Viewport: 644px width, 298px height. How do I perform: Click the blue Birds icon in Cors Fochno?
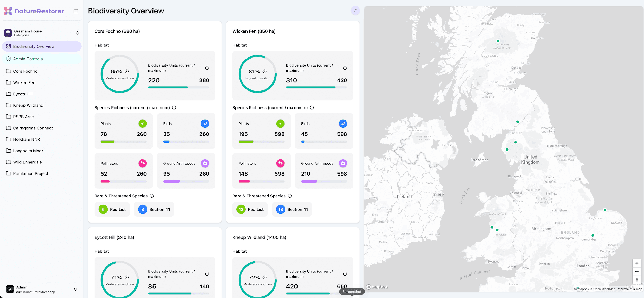(205, 123)
